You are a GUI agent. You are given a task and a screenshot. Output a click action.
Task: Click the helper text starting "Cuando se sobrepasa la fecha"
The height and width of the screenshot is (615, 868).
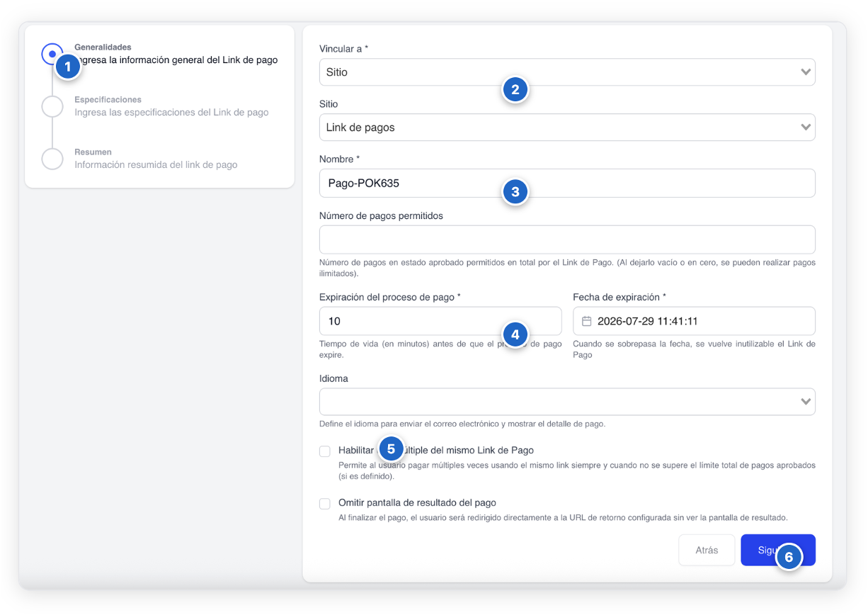click(694, 349)
